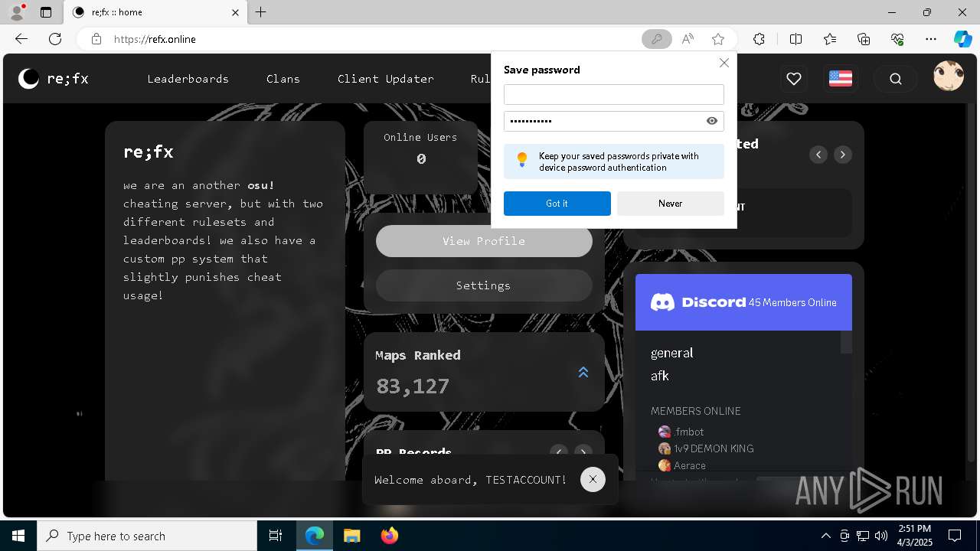
Task: Click the re;fx moon logo
Action: [x=28, y=78]
